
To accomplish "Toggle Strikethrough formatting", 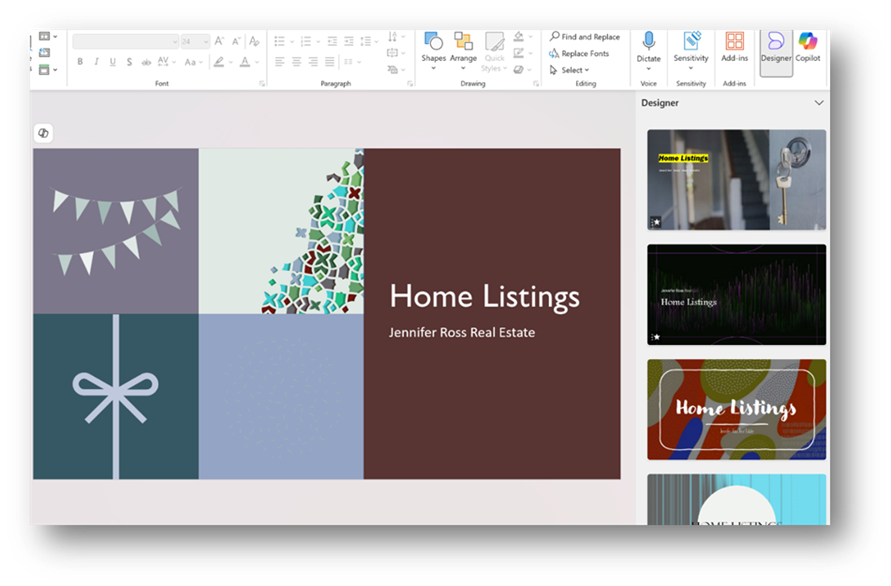I will (x=146, y=61).
